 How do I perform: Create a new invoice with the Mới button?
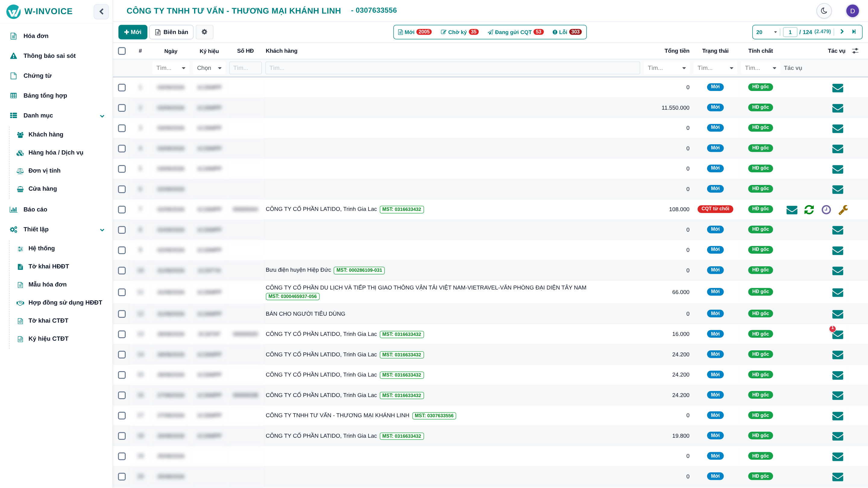point(133,32)
